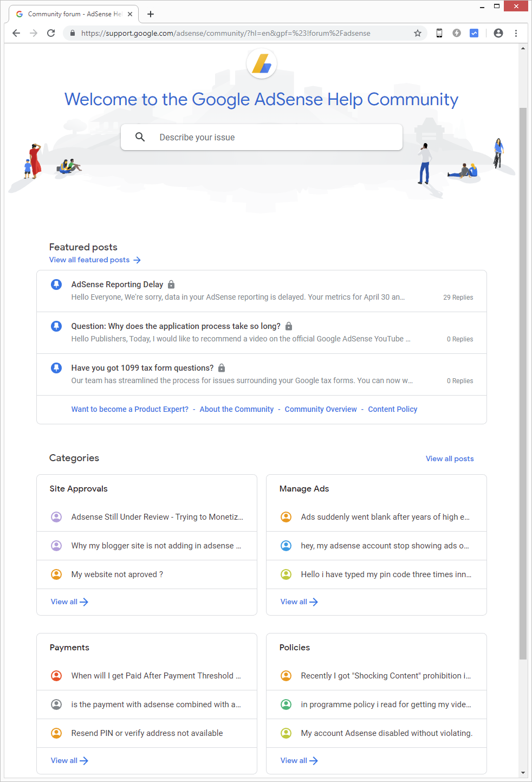
Task: Click avatar beside Ads suddenly went blank
Action: pos(286,517)
